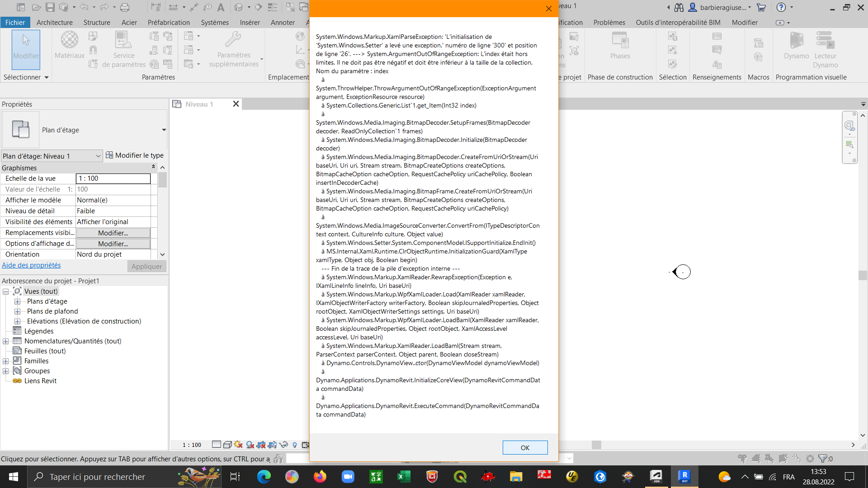Screen dimensions: 868x488
Task: Click the temporary hide/isolate glasses icon
Action: [283, 445]
